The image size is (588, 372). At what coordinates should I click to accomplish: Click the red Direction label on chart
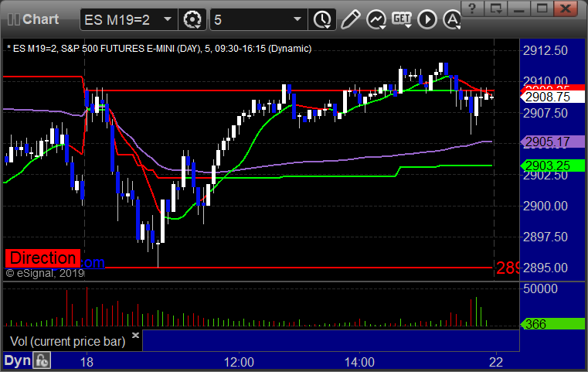point(42,258)
